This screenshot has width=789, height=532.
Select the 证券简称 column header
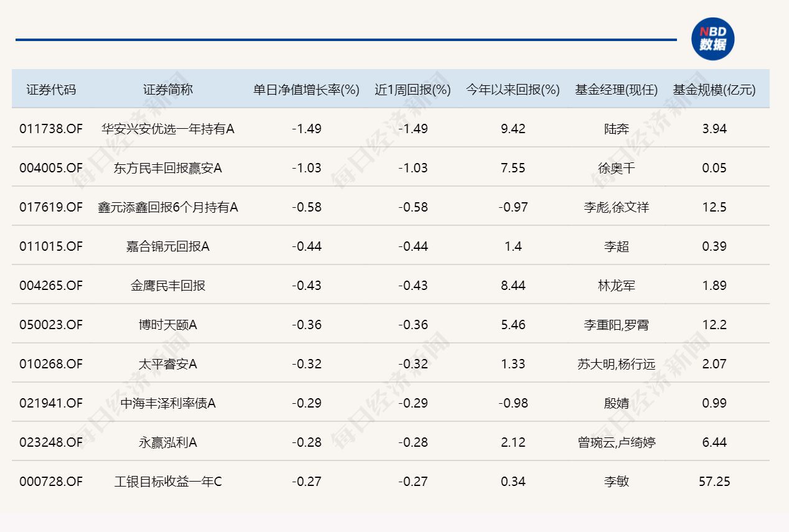pyautogui.click(x=168, y=90)
